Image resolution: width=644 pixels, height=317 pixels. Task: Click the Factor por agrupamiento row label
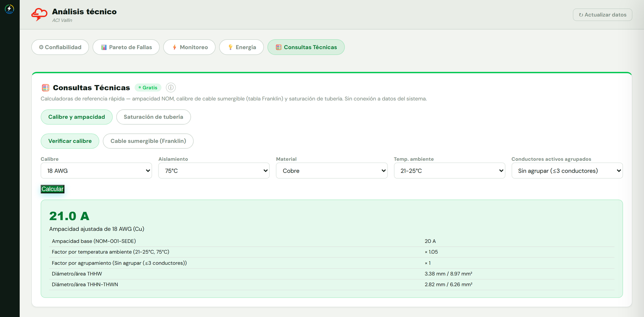[x=119, y=263]
